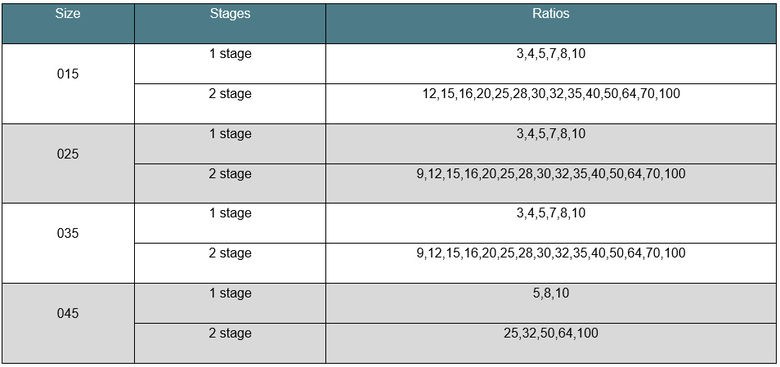Screen dimensions: 780x367
Task: Click 2 stage cell for size 015
Action: (x=230, y=103)
